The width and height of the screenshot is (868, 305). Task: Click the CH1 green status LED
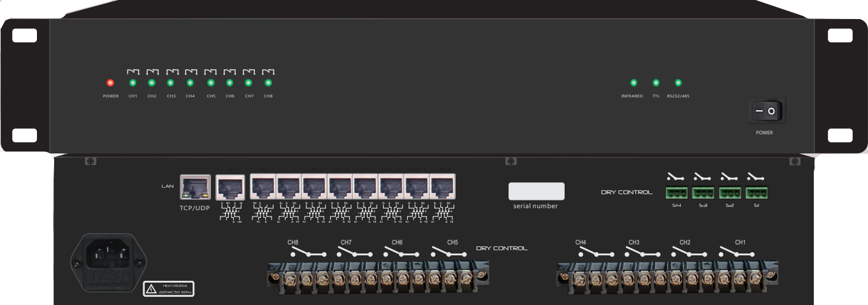tap(133, 83)
